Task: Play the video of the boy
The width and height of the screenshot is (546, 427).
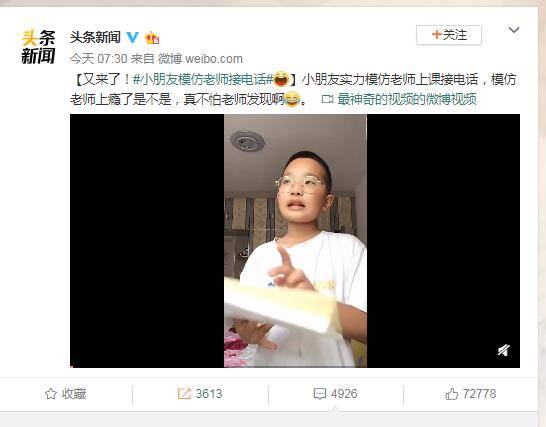Action: [x=295, y=241]
